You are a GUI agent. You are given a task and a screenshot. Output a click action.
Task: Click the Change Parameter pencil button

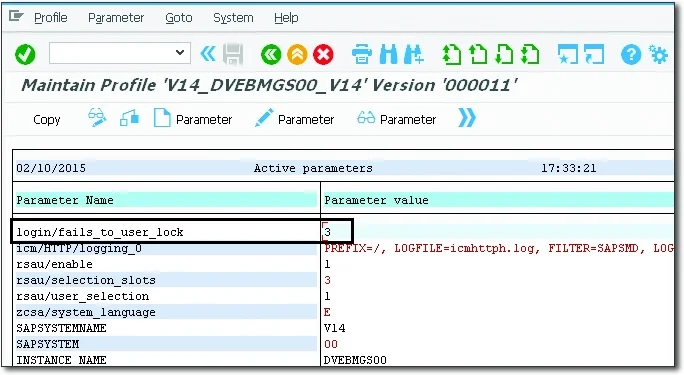(294, 119)
